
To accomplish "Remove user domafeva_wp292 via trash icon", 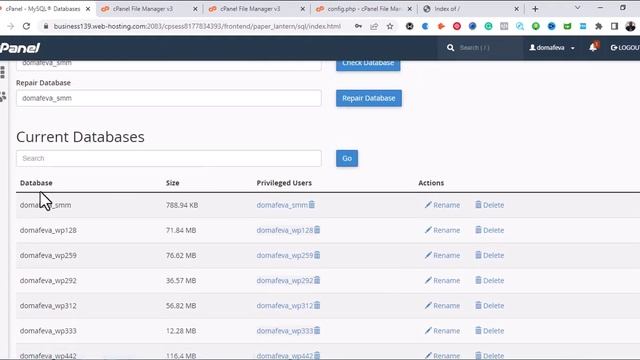I will click(x=317, y=280).
